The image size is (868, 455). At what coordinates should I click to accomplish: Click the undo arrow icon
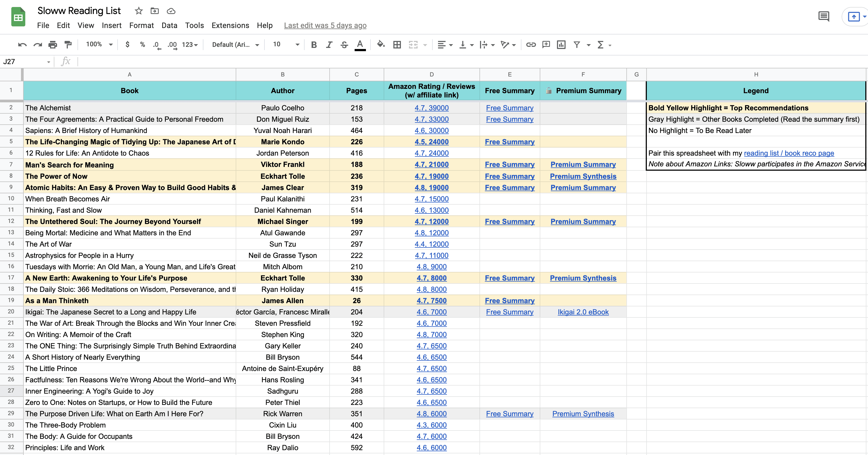pyautogui.click(x=22, y=44)
